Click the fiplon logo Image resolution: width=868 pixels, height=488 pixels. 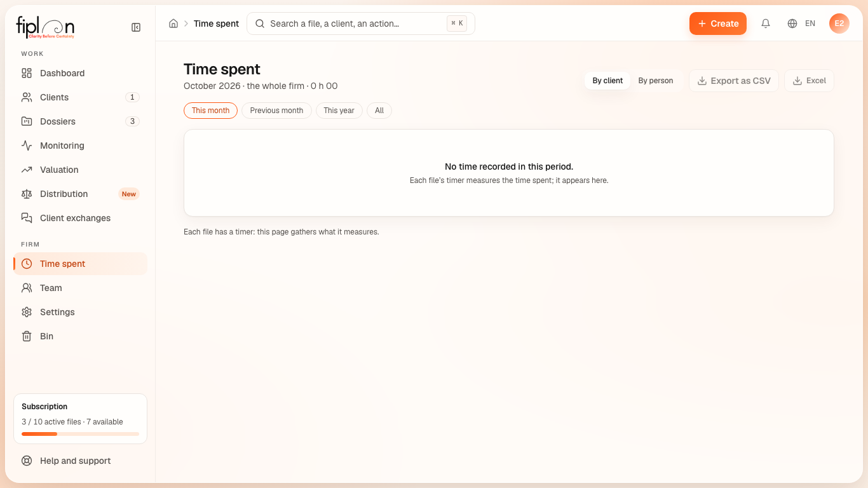point(45,27)
